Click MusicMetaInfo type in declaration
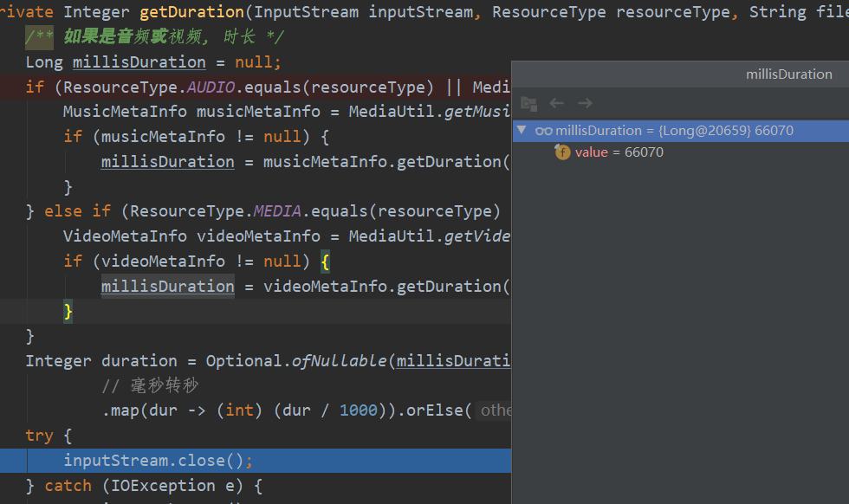 [125, 112]
